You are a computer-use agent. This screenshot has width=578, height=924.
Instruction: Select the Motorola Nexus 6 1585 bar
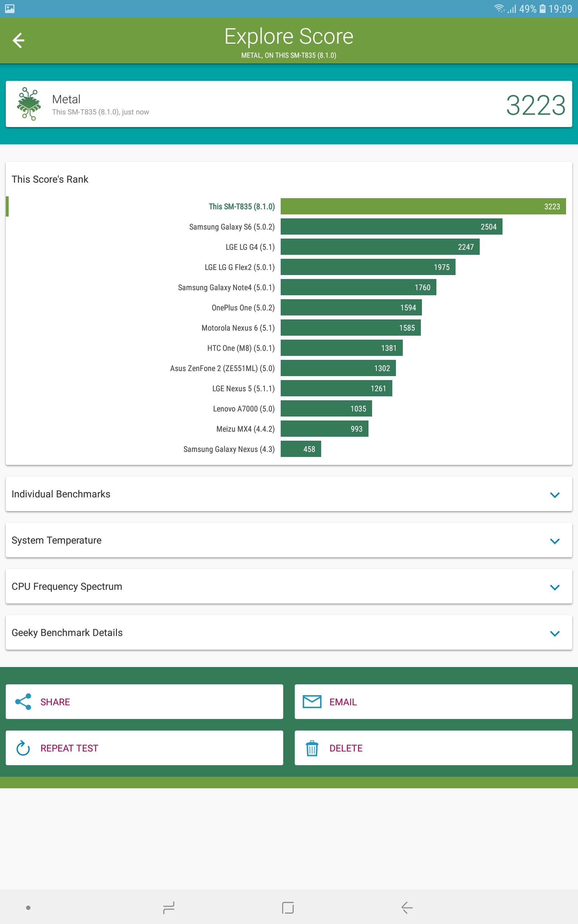(x=350, y=328)
